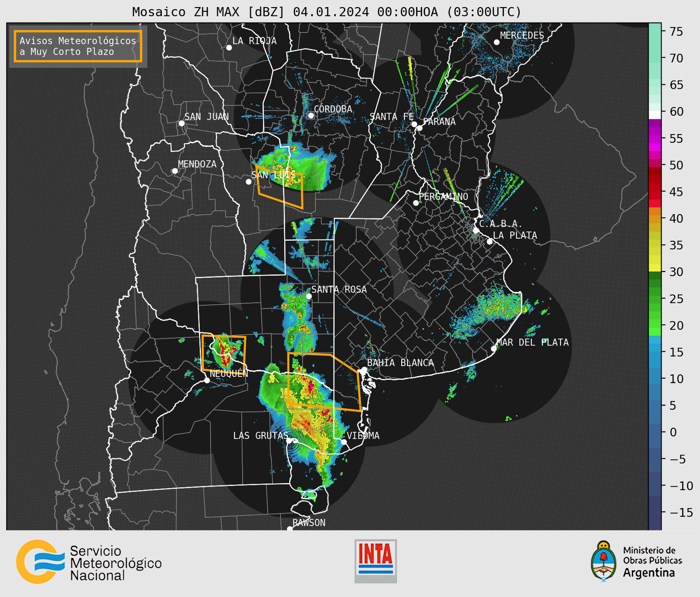Click the Mendoza city marker dot
This screenshot has height=597, width=700.
tap(175, 171)
